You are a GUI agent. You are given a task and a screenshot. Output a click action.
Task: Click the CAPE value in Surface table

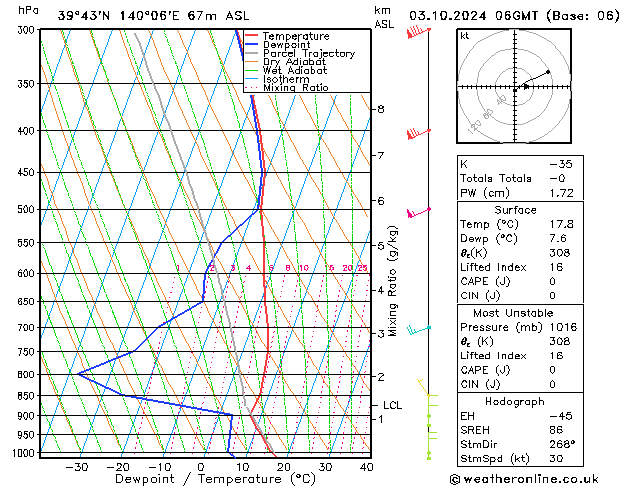(552, 281)
